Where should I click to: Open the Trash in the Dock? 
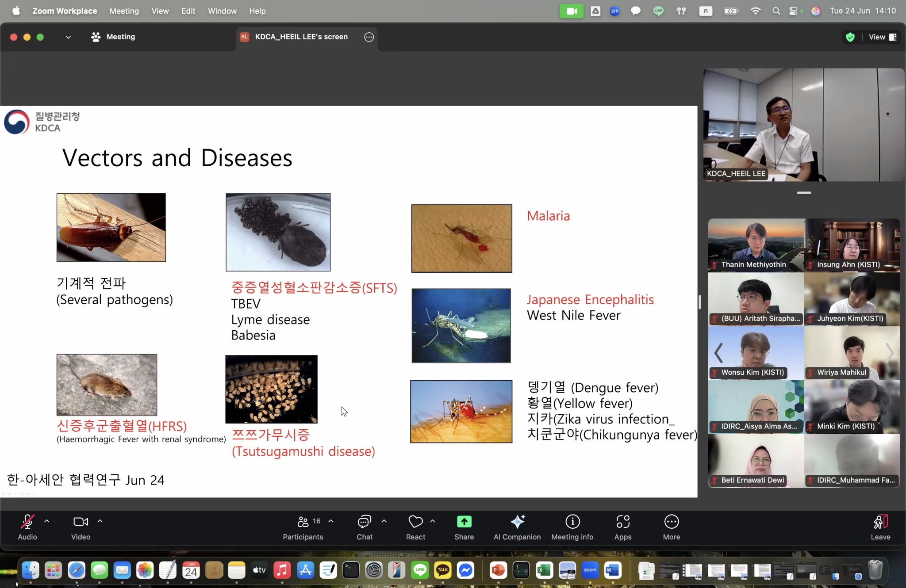(x=875, y=569)
